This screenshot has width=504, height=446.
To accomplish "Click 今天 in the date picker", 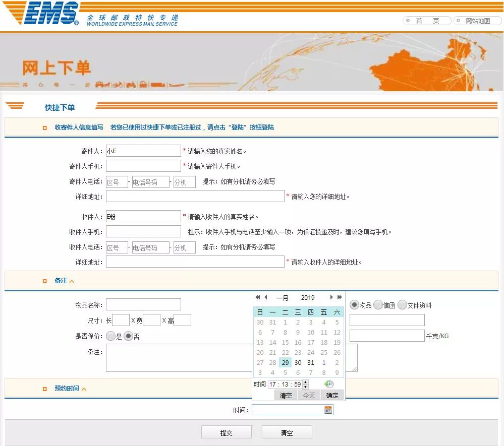I will pos(309,395).
